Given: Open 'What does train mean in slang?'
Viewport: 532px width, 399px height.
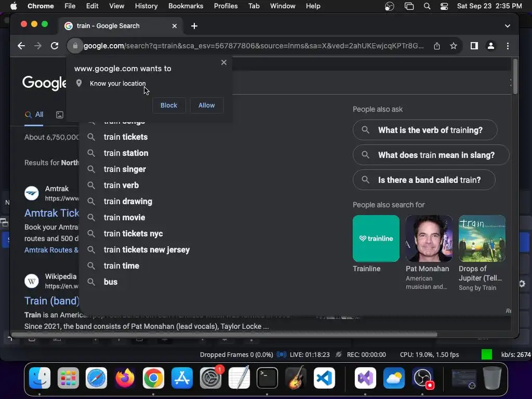Looking at the screenshot, I should [431, 155].
